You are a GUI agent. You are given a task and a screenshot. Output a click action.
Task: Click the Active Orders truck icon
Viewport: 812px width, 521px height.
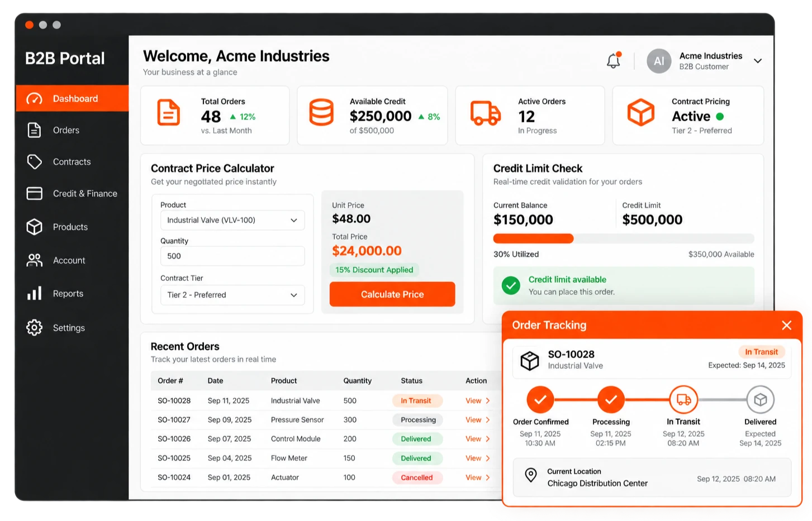point(485,113)
